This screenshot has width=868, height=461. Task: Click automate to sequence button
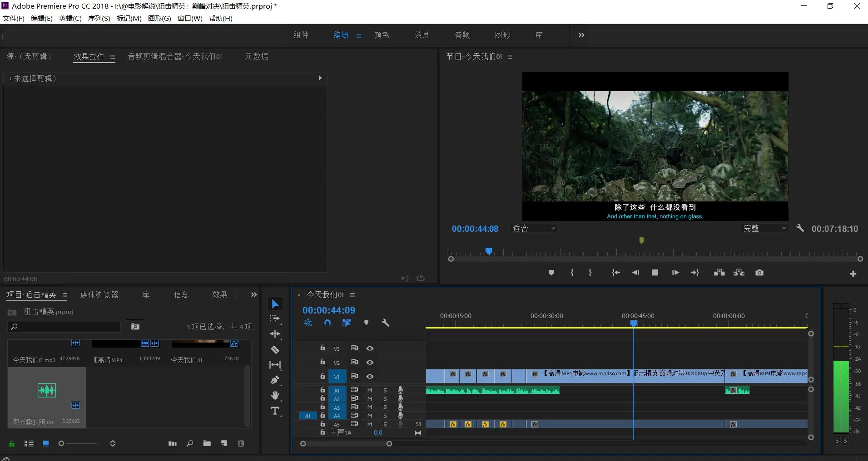173,443
